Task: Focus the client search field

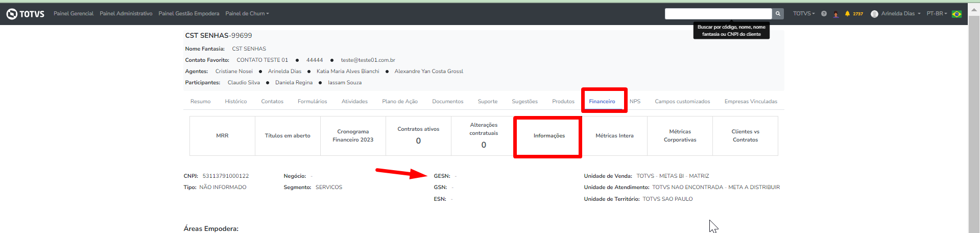Action: [x=718, y=14]
